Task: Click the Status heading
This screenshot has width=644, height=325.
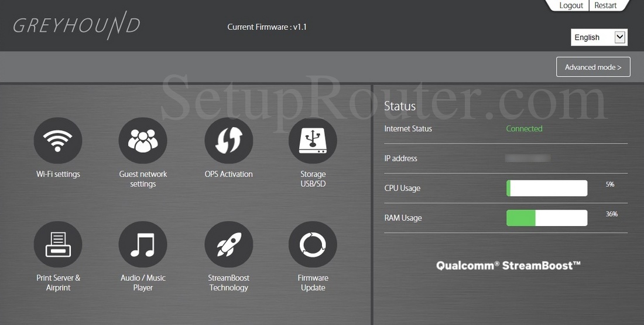Action: pyautogui.click(x=400, y=106)
